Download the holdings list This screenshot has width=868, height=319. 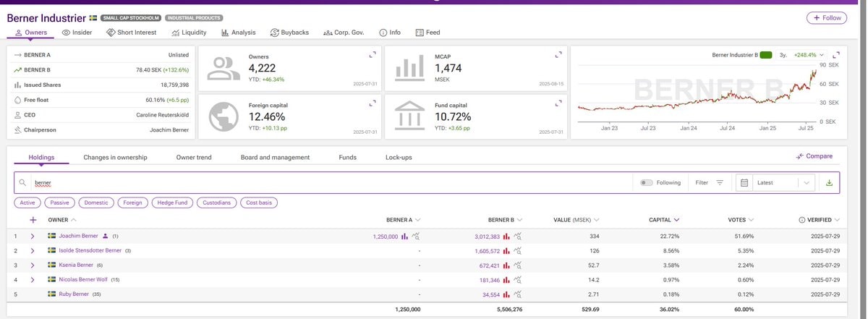coord(829,183)
